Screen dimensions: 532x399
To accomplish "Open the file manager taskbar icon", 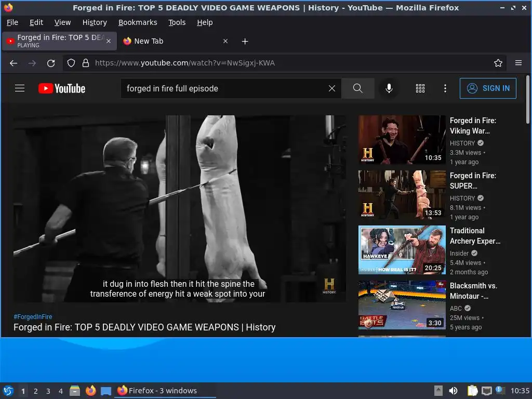I will point(75,391).
